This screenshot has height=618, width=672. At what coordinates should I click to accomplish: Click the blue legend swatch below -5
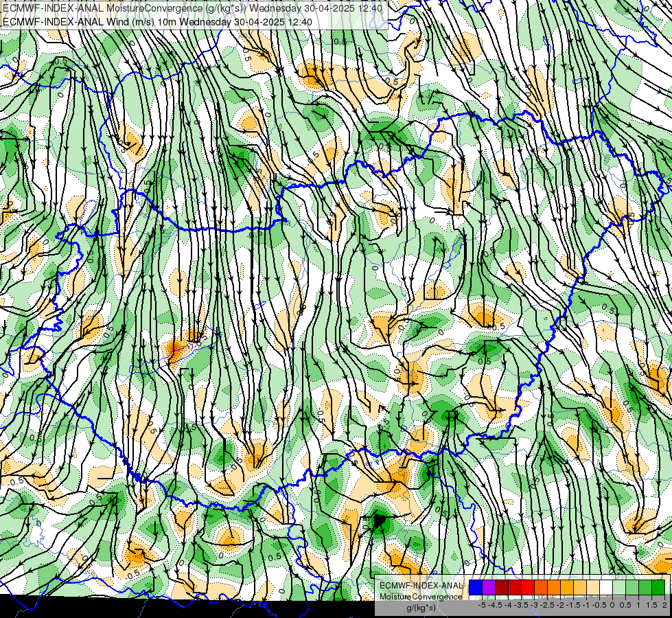tap(476, 587)
